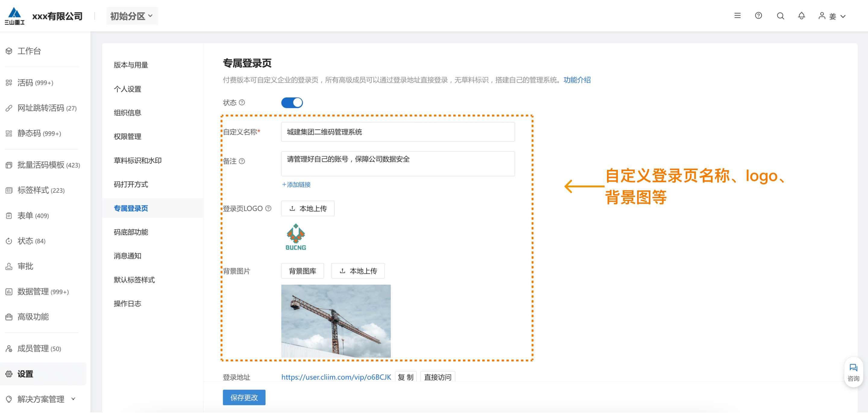
Task: Open 草料标识和水印 settings section
Action: tap(138, 160)
